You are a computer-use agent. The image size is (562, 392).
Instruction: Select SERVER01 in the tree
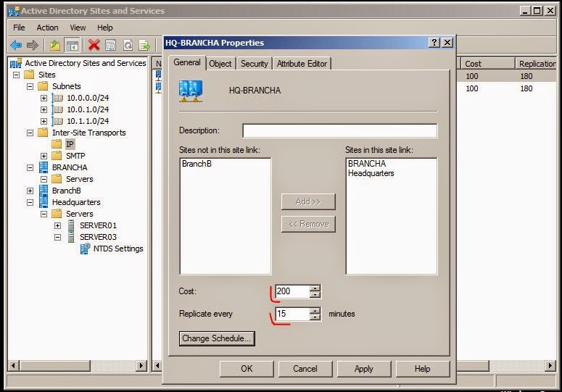pyautogui.click(x=98, y=225)
